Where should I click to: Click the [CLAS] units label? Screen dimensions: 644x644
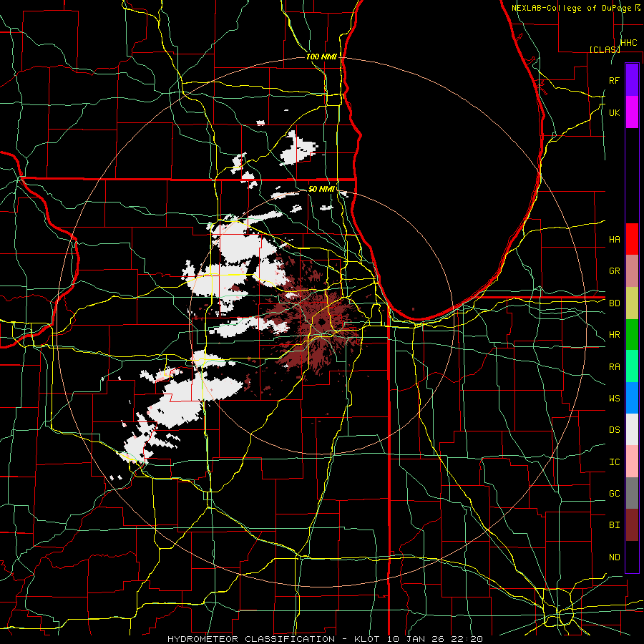(x=605, y=49)
